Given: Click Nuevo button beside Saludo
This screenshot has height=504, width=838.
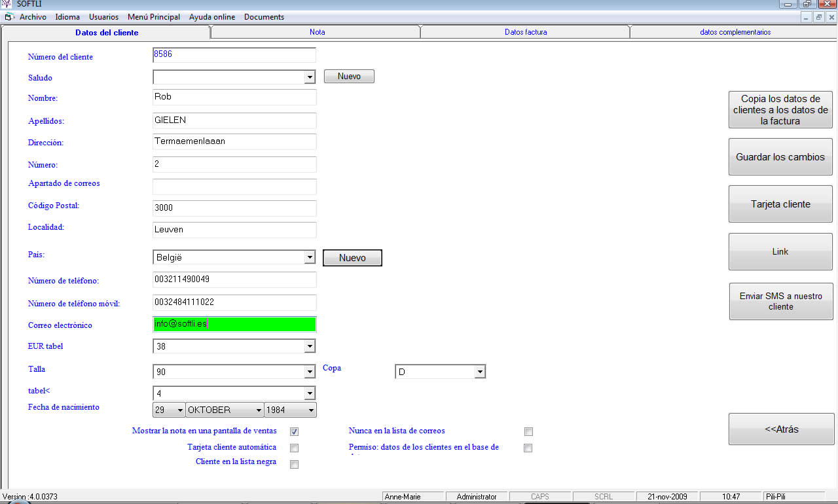Looking at the screenshot, I should pyautogui.click(x=349, y=77).
